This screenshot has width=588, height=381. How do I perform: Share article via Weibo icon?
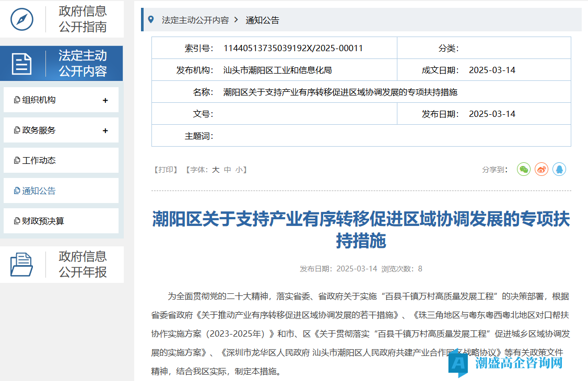(542, 169)
